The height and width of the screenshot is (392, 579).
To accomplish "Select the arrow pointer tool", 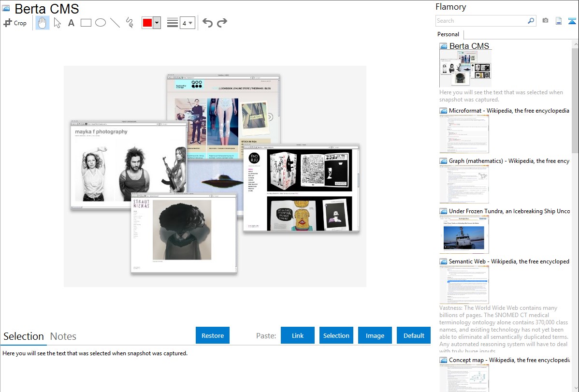I will click(57, 23).
